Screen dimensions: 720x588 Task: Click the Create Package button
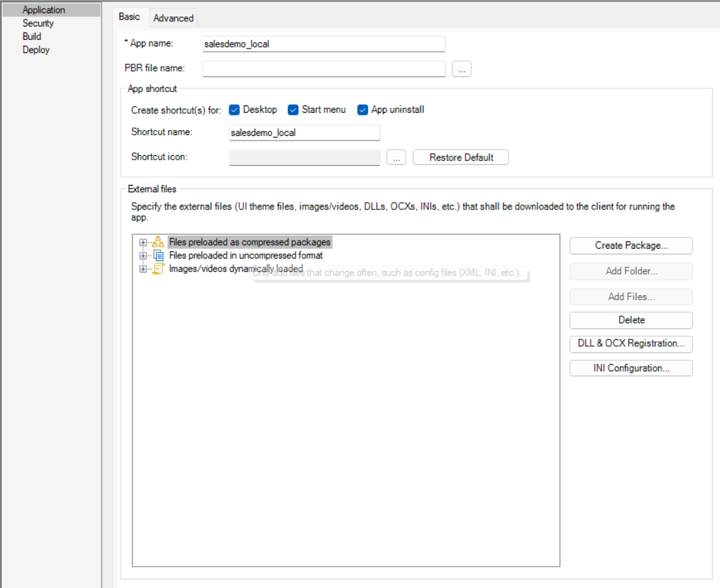point(630,245)
